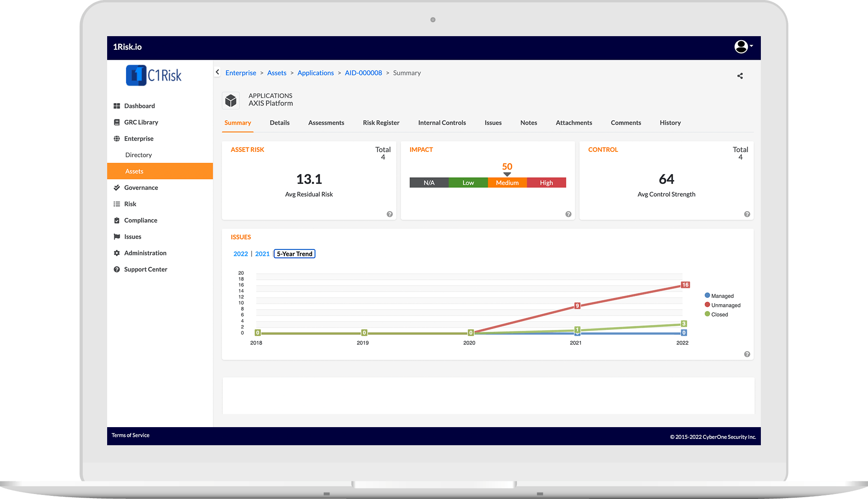
Task: Click the 2022 Unmanaged data point labeled 16
Action: pos(685,285)
